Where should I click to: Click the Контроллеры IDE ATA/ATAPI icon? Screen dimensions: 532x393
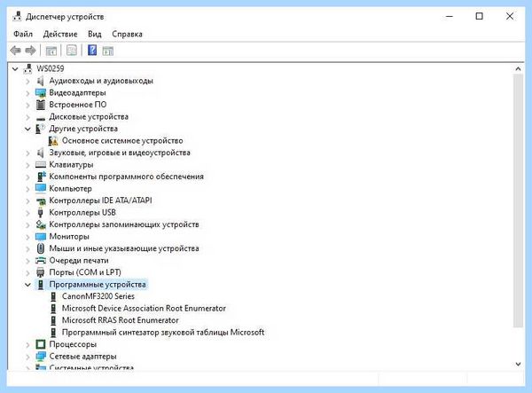pyautogui.click(x=41, y=200)
